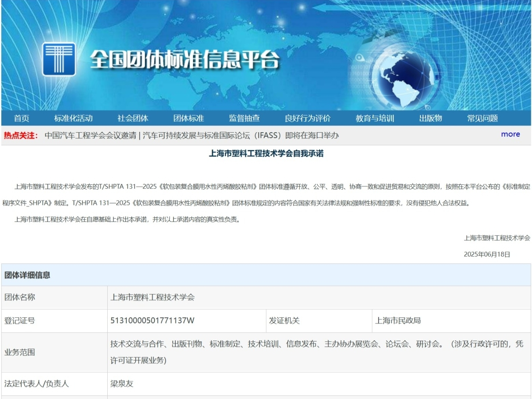This screenshot has width=532, height=399.
Task: Open the 出版物 navigation item
Action: 431,118
